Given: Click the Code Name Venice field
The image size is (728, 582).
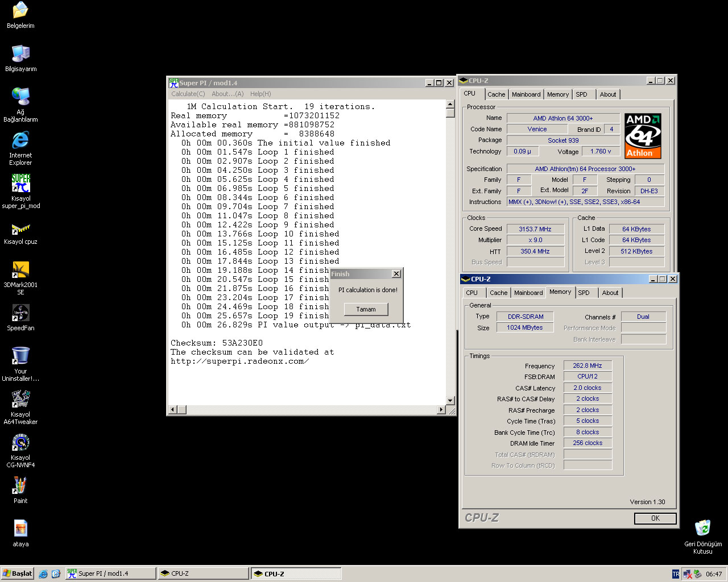Looking at the screenshot, I should 537,129.
